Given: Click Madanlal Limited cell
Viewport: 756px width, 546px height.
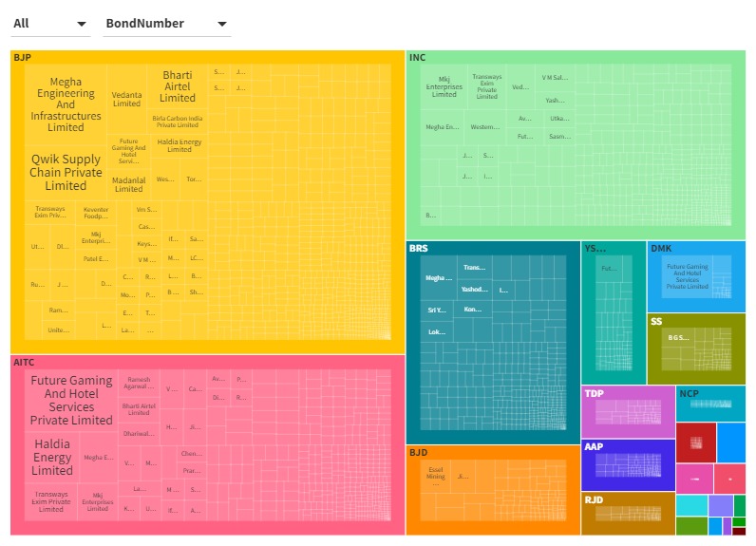Looking at the screenshot, I should [x=129, y=184].
